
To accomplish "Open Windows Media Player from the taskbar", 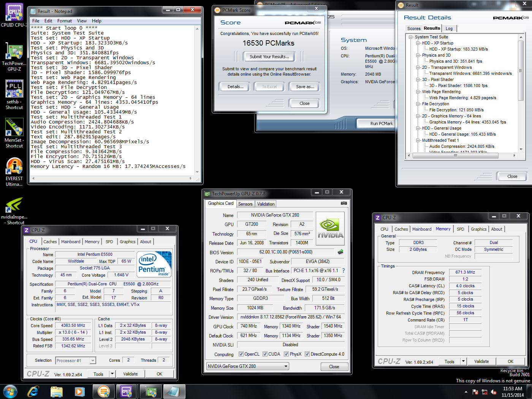I will pyautogui.click(x=80, y=391).
